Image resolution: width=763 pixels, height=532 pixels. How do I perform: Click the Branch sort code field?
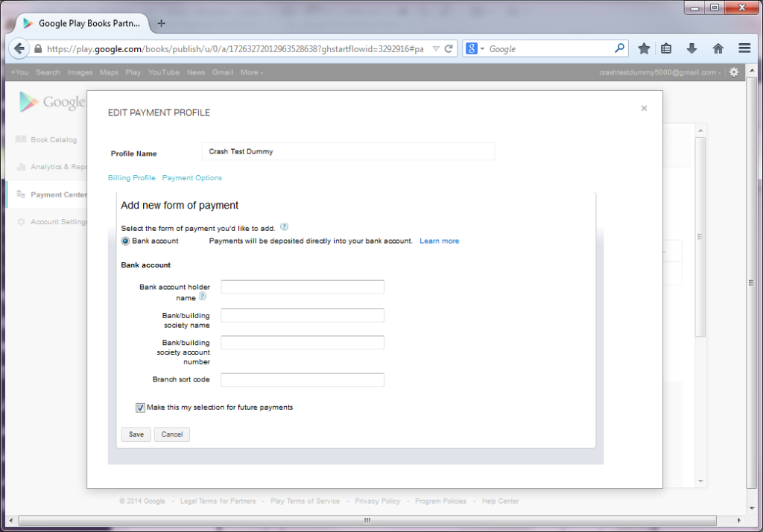[x=303, y=380]
